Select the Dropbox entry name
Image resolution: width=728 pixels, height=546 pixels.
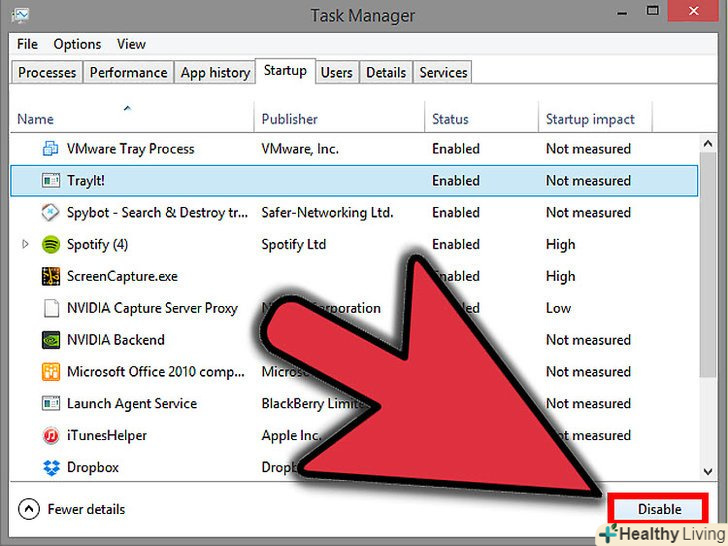pyautogui.click(x=93, y=467)
